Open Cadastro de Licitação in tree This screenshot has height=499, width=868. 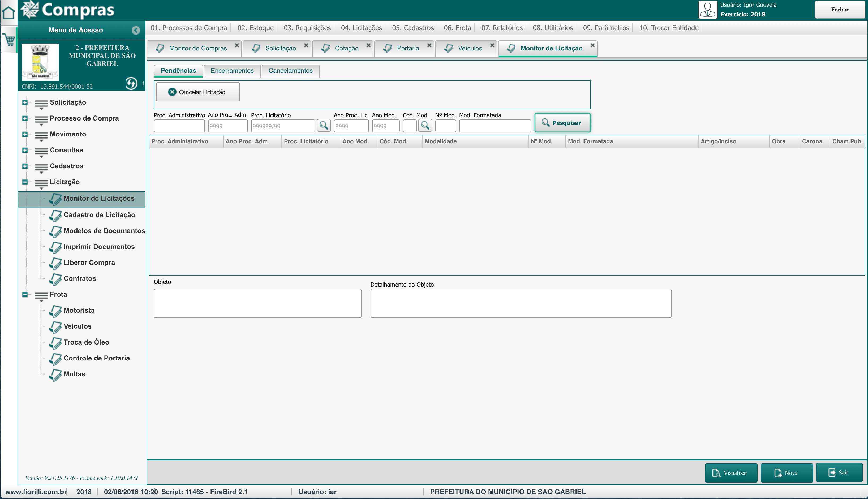(x=99, y=215)
